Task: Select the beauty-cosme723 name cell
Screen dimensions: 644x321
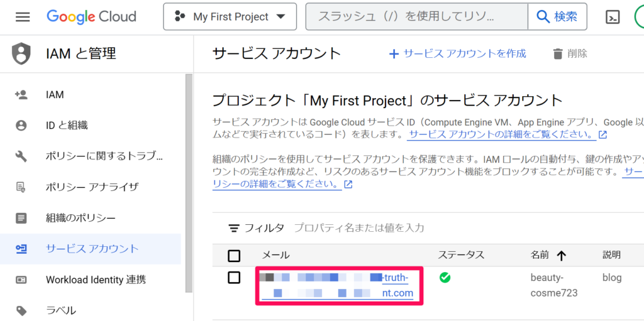Action: point(554,285)
